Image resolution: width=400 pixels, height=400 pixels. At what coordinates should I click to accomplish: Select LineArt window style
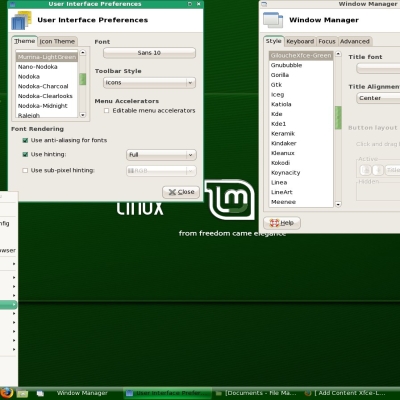coord(301,192)
